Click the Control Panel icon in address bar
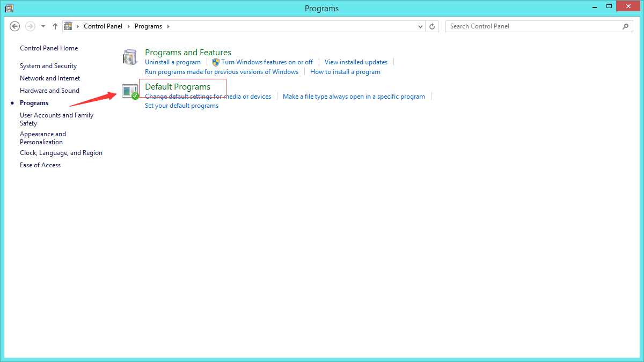Screen dimensions: 644x362 tap(68, 26)
